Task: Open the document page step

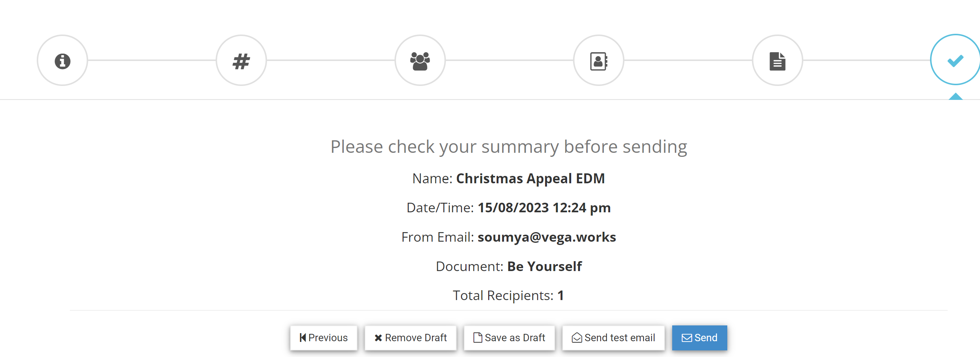Action: pyautogui.click(x=777, y=61)
